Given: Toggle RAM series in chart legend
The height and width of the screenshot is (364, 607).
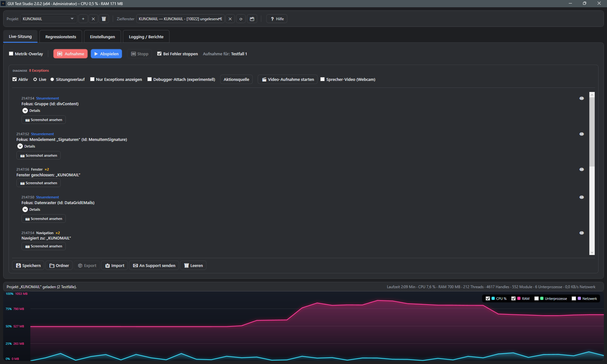Looking at the screenshot, I should point(513,299).
